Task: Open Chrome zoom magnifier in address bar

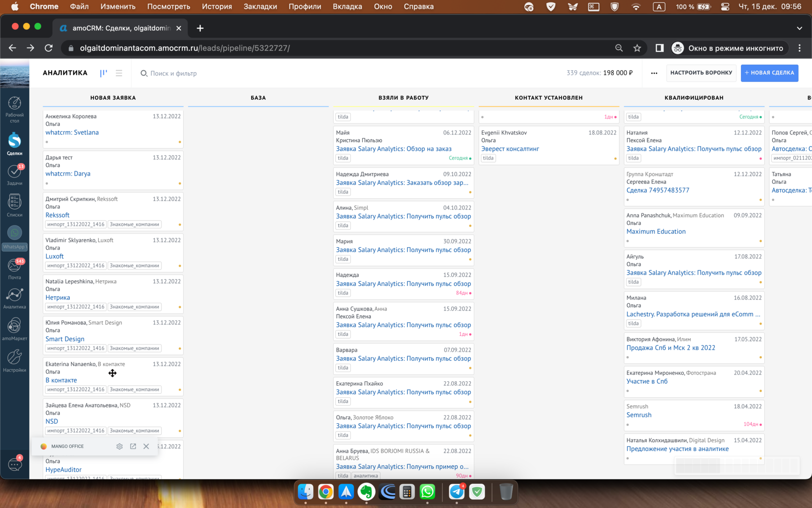Action: [619, 48]
